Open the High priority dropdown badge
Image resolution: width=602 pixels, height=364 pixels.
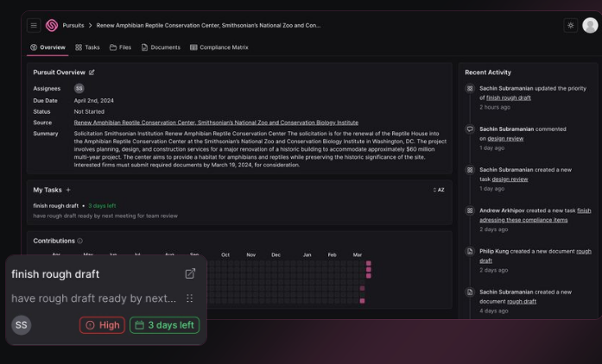(102, 325)
